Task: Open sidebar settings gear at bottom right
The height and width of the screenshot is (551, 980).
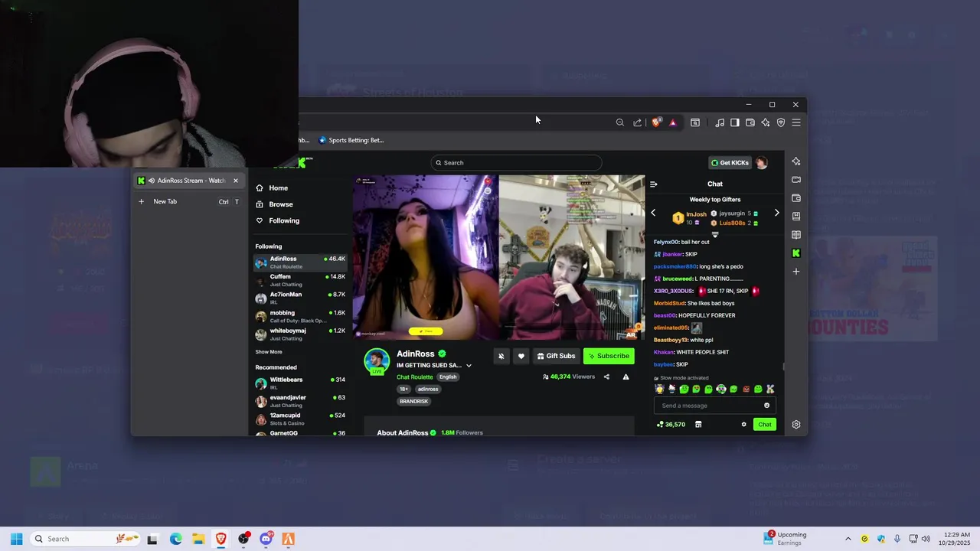Action: (796, 425)
